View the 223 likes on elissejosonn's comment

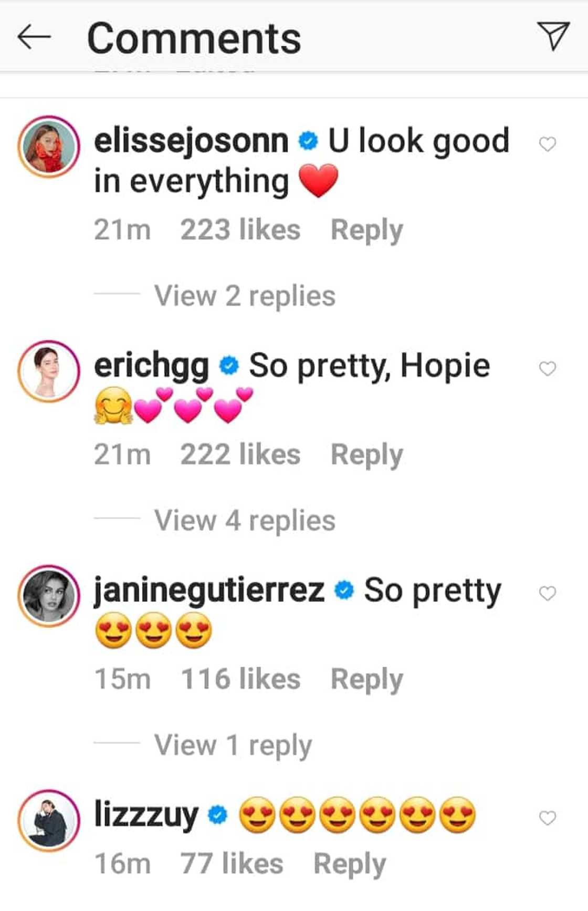pos(240,230)
